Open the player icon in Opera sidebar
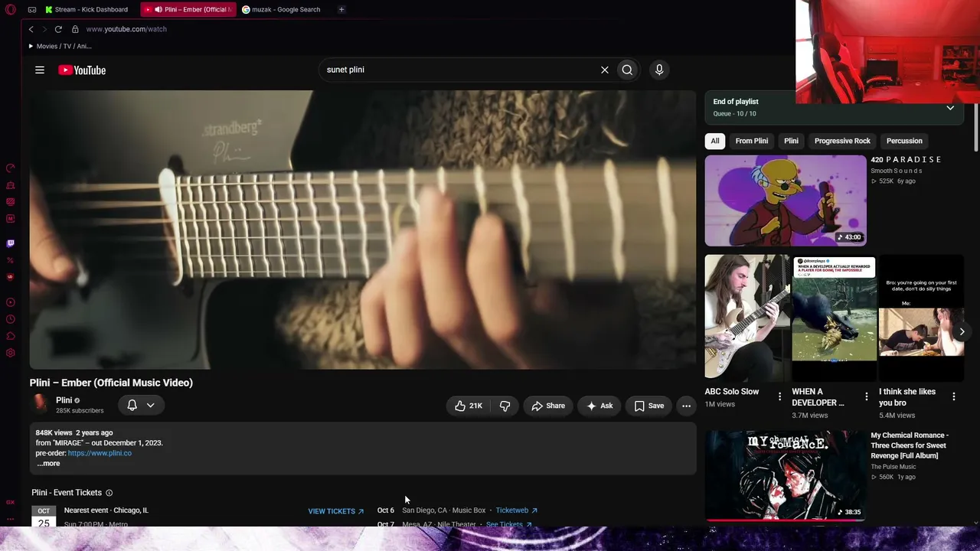Screen dimensions: 980x551 click(x=10, y=302)
